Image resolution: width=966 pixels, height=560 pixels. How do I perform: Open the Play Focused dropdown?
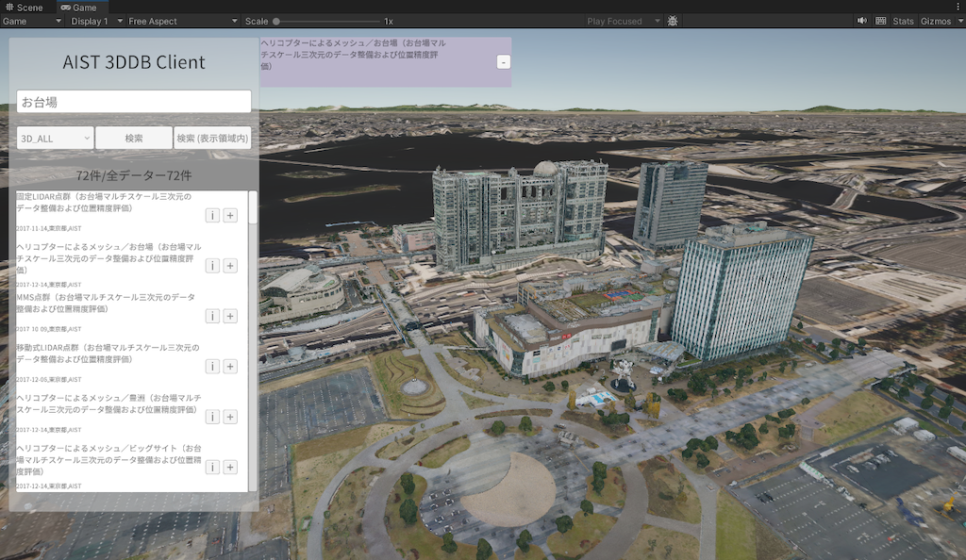[624, 21]
